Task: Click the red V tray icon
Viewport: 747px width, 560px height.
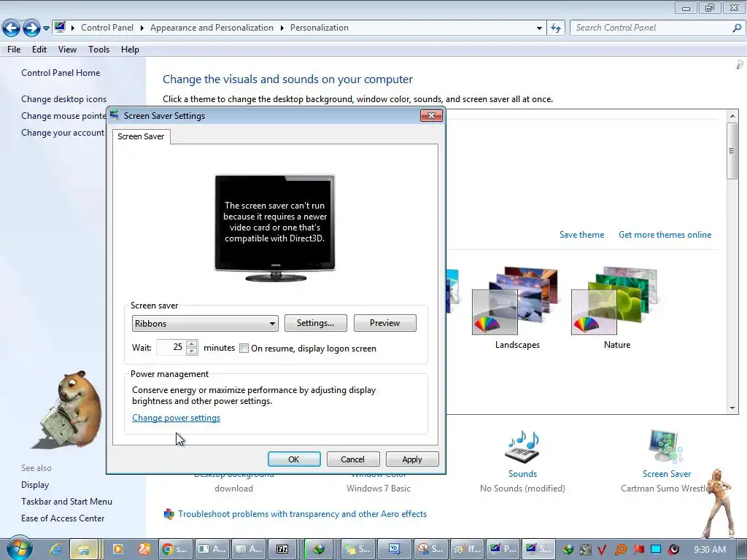Action: tap(602, 550)
